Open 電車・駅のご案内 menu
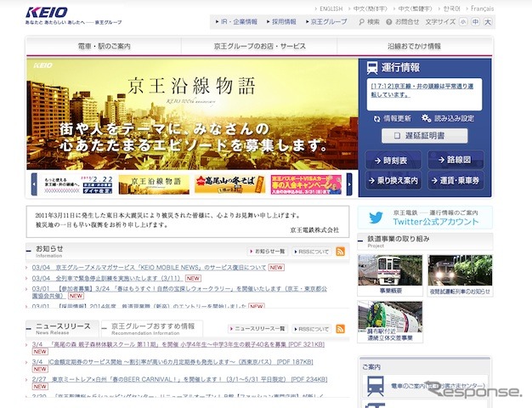The height and width of the screenshot is (408, 532). 104,46
